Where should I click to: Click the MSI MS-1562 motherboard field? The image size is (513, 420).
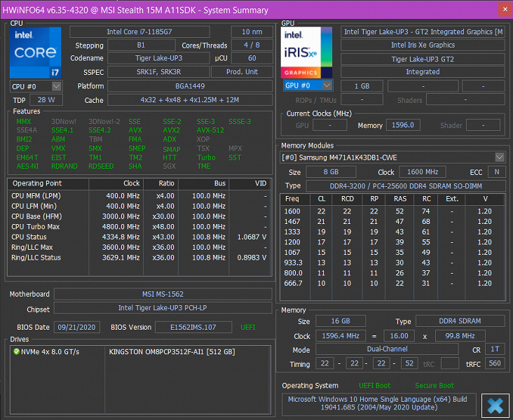[162, 294]
